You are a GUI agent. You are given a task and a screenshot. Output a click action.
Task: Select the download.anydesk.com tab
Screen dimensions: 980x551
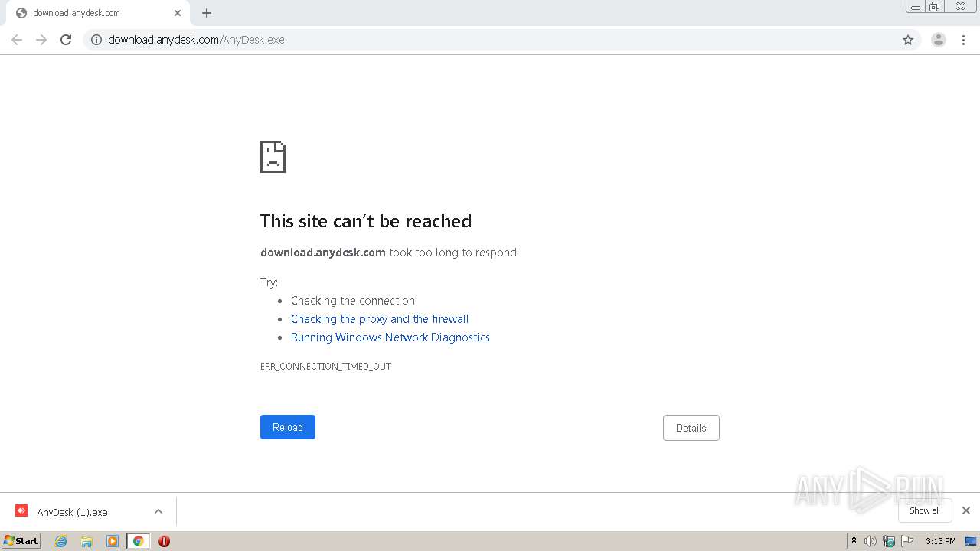[x=98, y=13]
